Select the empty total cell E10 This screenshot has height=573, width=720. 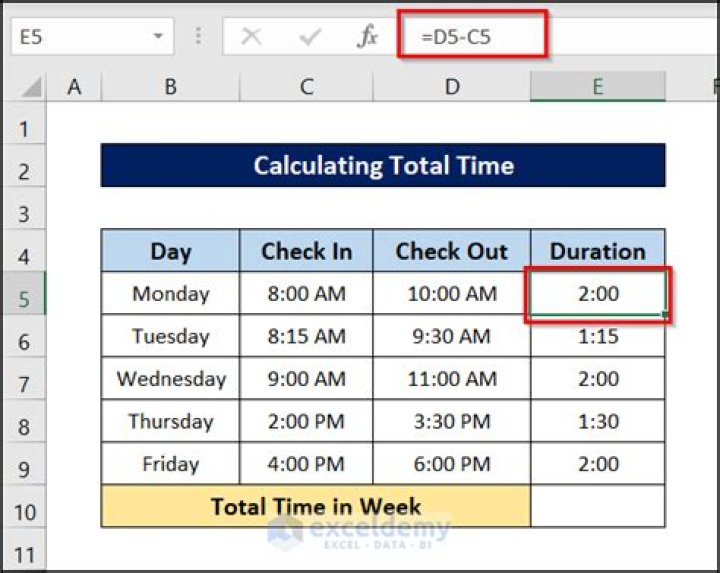[597, 506]
